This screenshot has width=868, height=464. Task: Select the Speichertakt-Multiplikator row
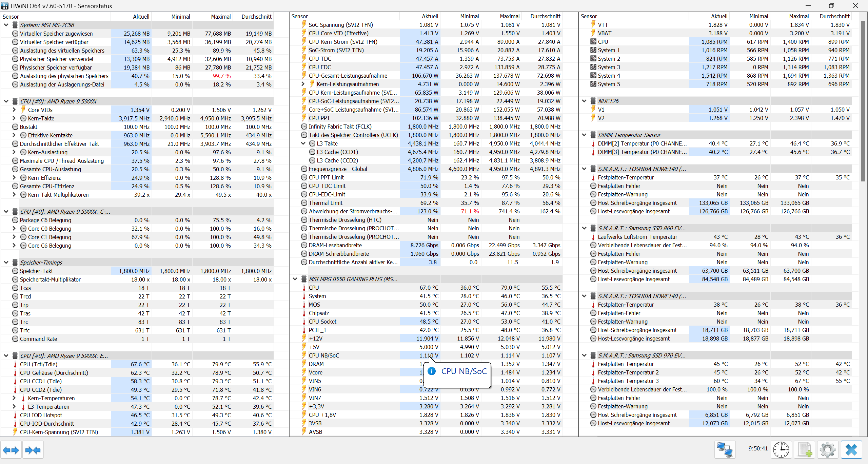137,279
